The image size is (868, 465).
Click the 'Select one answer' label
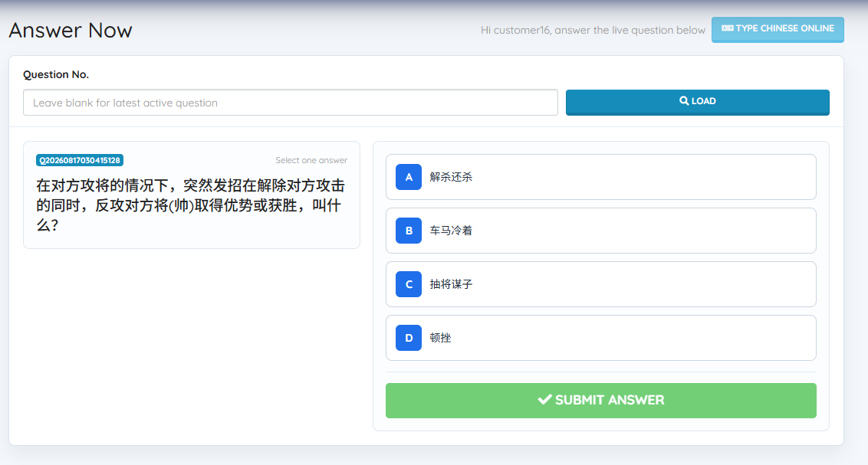(311, 160)
